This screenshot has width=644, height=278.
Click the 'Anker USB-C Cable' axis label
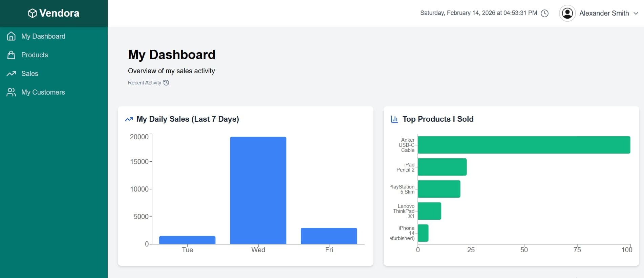click(x=407, y=145)
